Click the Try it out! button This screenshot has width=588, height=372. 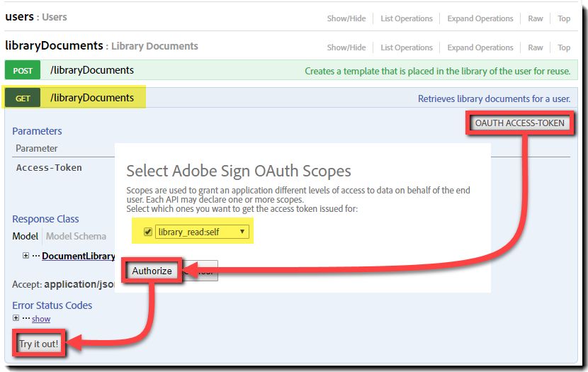39,344
